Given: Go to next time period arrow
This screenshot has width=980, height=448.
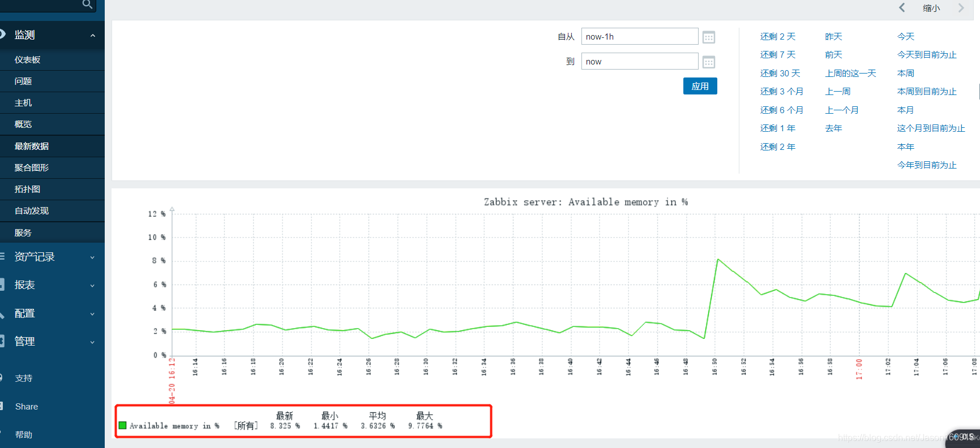Looking at the screenshot, I should point(961,7).
